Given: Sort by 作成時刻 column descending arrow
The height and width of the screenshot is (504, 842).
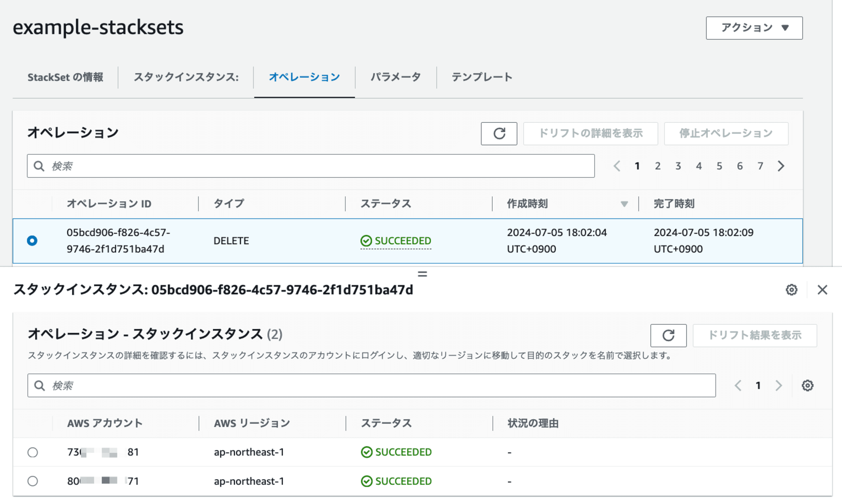Looking at the screenshot, I should pyautogui.click(x=624, y=204).
